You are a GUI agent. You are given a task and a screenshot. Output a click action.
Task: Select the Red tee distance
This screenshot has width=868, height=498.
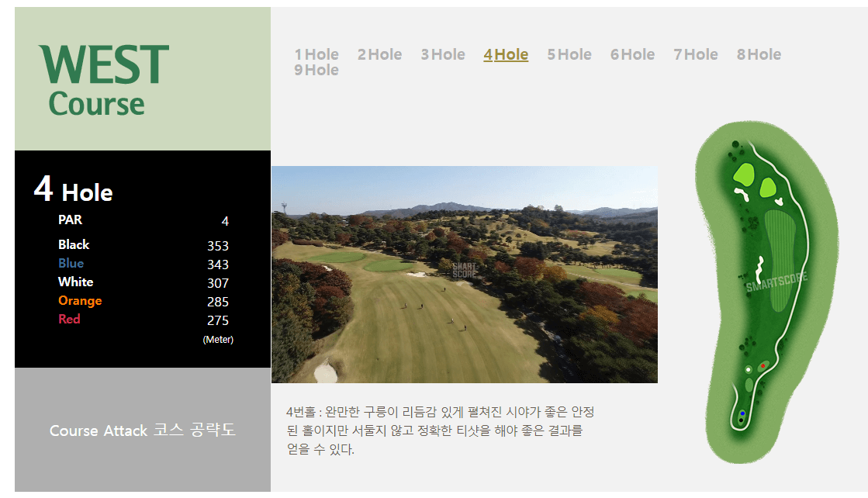click(x=70, y=319)
